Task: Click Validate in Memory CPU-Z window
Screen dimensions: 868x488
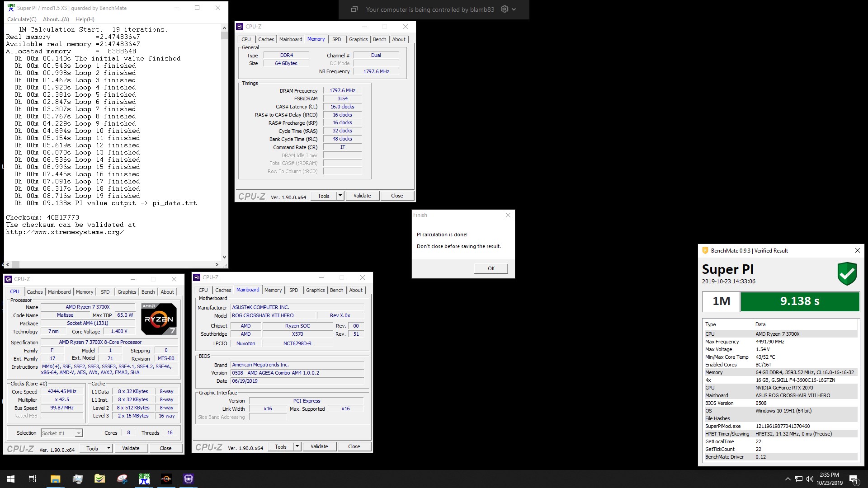Action: [x=362, y=196]
